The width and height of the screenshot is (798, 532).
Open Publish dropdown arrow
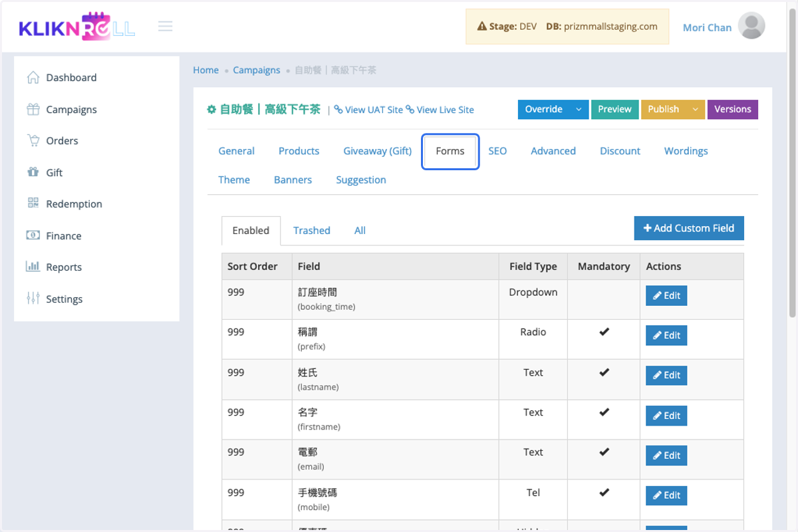696,110
